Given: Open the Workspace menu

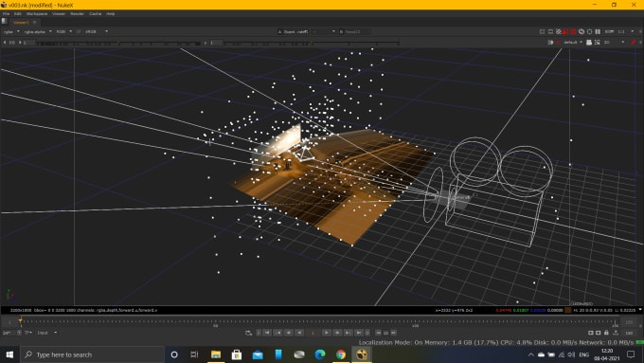Looking at the screenshot, I should (x=37, y=13).
